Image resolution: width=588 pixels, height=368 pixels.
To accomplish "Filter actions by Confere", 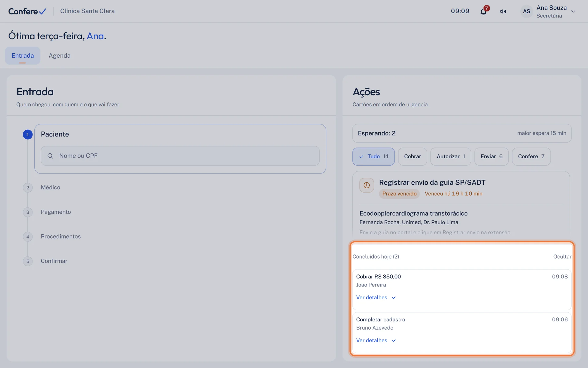I will 531,156.
